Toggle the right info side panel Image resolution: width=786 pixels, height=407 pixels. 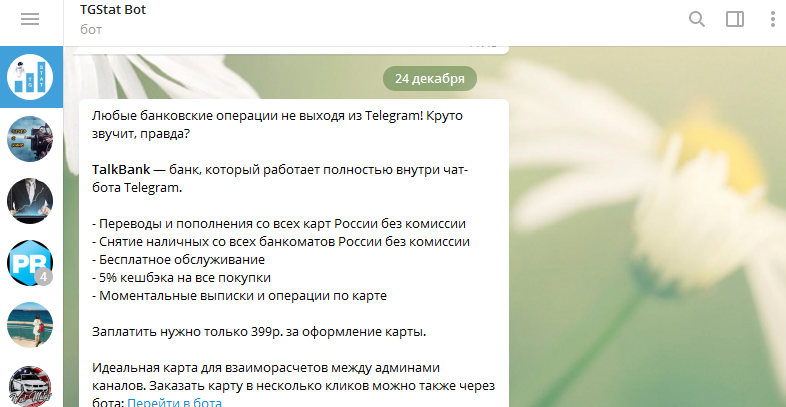coord(735,19)
